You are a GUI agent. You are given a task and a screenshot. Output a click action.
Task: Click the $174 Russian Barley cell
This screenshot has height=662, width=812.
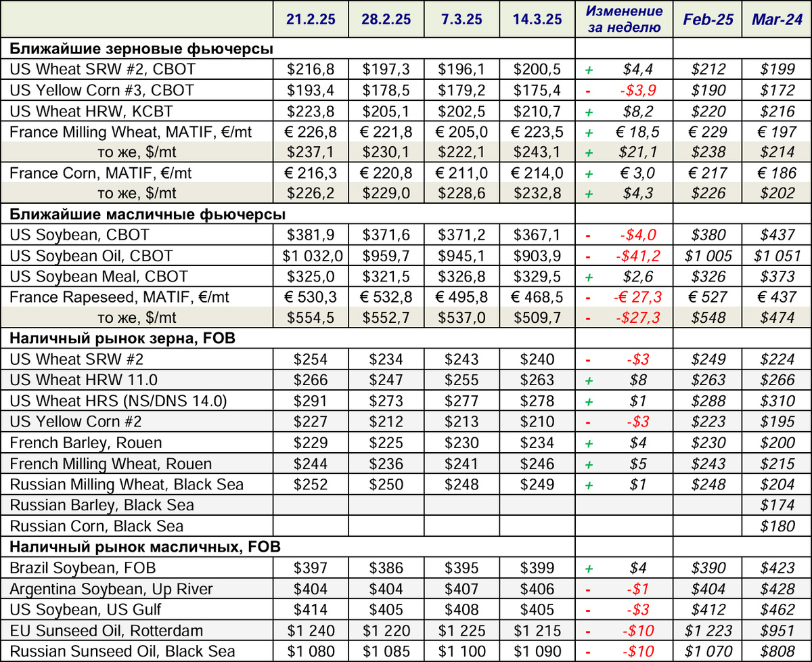(777, 505)
